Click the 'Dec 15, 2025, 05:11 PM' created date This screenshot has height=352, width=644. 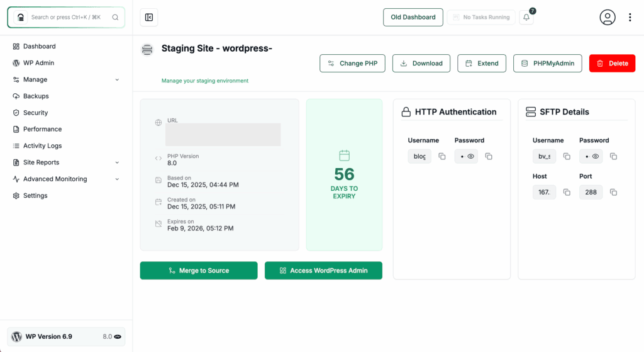point(201,207)
